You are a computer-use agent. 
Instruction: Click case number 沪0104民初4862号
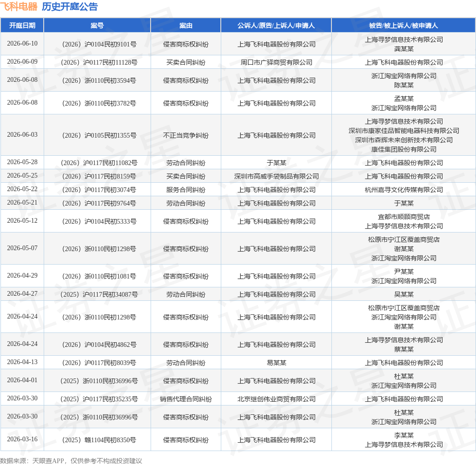(99, 345)
